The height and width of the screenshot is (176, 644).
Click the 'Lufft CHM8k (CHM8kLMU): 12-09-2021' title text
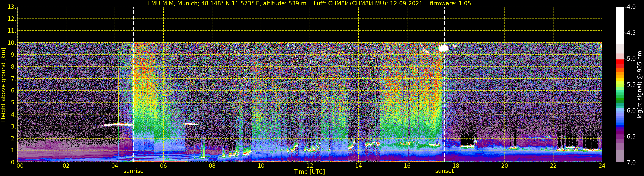tap(368, 3)
